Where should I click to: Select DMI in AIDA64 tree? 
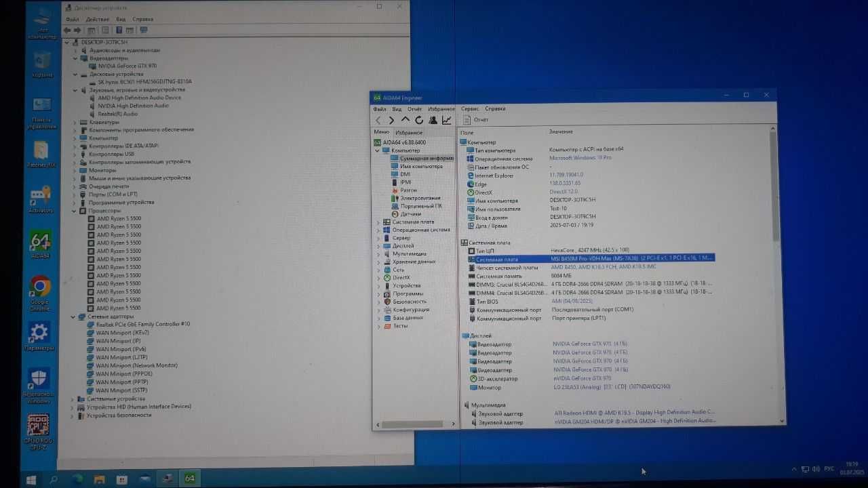(x=405, y=174)
